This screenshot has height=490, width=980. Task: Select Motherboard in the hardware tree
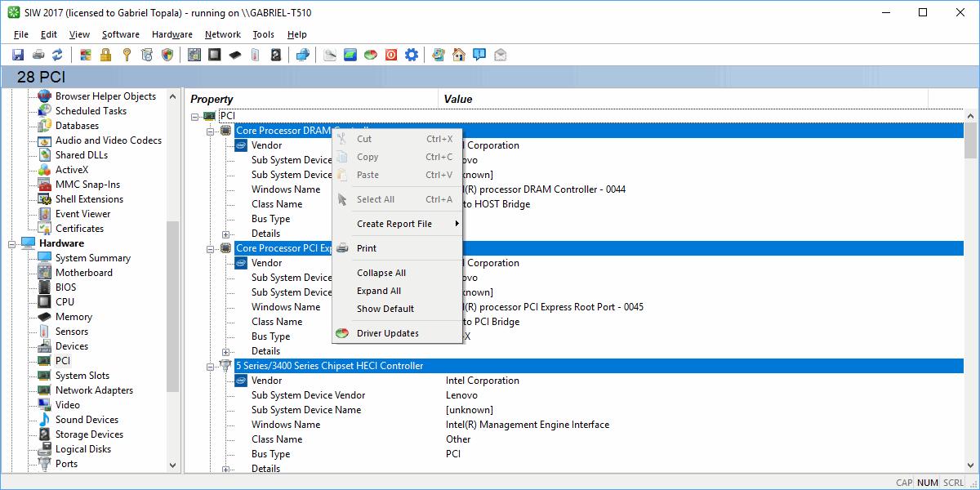(83, 273)
